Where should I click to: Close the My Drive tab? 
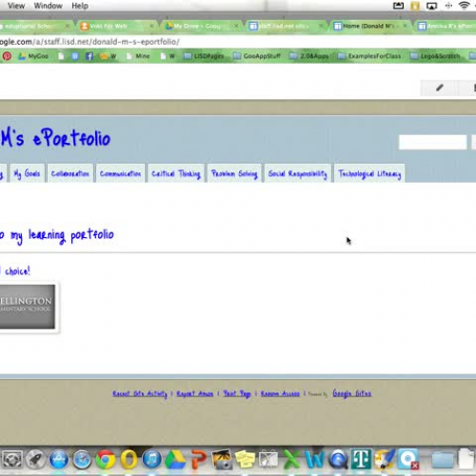pyautogui.click(x=236, y=26)
